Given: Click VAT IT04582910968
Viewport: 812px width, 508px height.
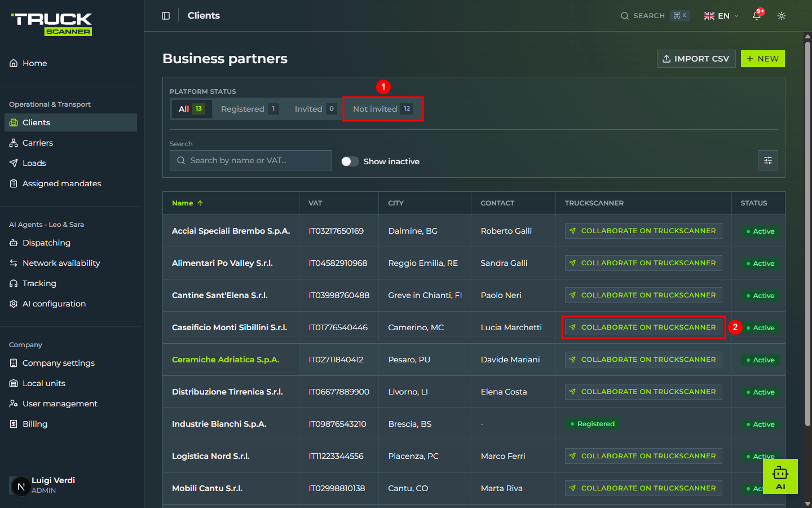Looking at the screenshot, I should pyautogui.click(x=338, y=263).
